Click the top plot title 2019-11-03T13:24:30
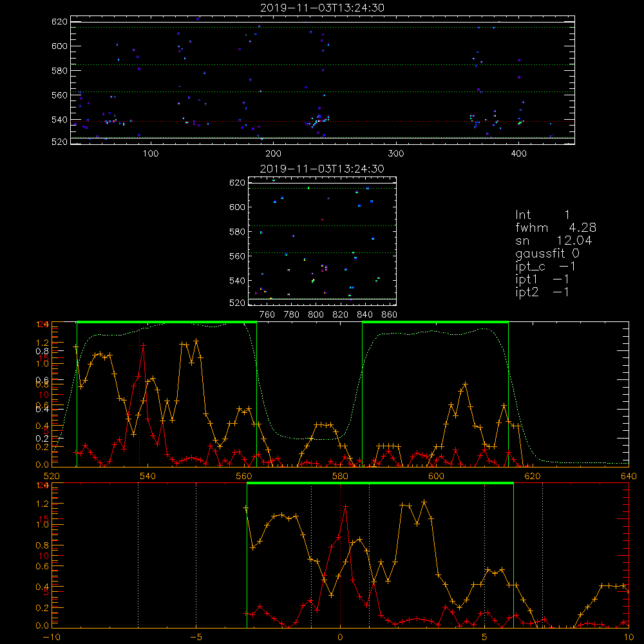This screenshot has height=644, width=644. [x=322, y=8]
